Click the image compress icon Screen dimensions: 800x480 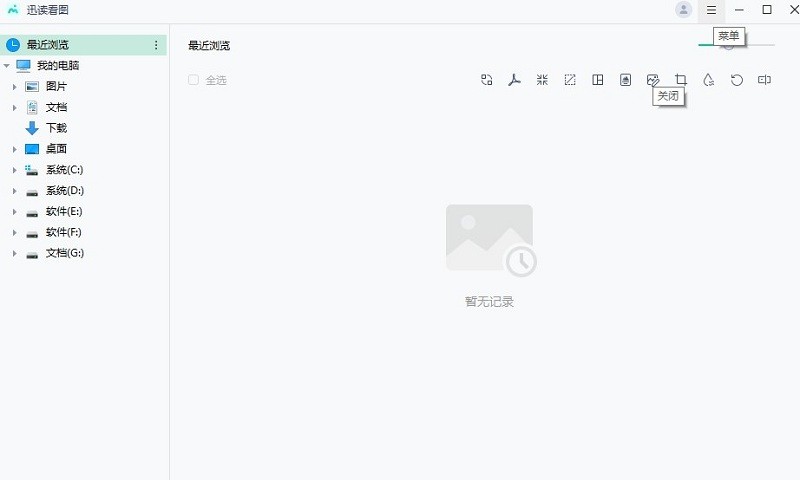[542, 80]
